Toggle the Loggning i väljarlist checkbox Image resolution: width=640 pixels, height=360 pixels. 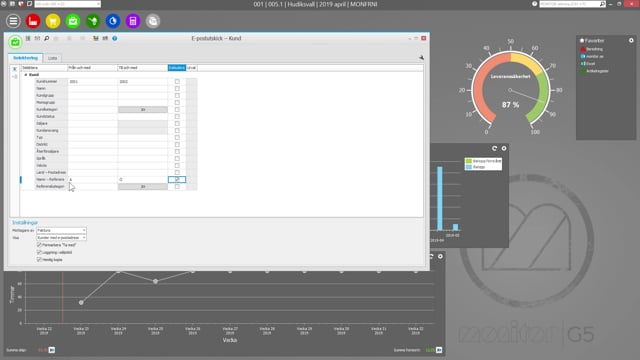pos(39,252)
